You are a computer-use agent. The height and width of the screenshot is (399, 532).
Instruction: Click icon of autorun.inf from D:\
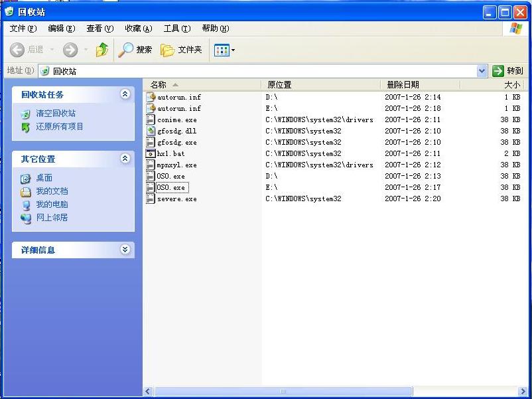click(x=151, y=97)
